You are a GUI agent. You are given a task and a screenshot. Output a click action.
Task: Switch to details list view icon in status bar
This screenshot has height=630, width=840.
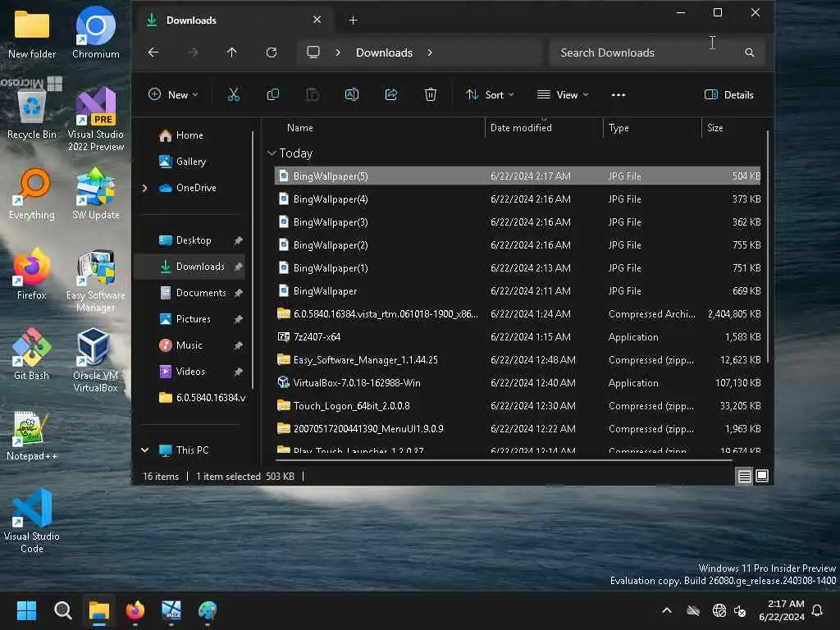point(744,476)
